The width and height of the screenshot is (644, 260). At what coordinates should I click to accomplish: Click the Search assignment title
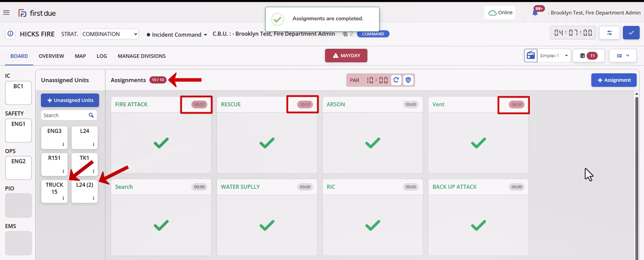click(x=124, y=187)
